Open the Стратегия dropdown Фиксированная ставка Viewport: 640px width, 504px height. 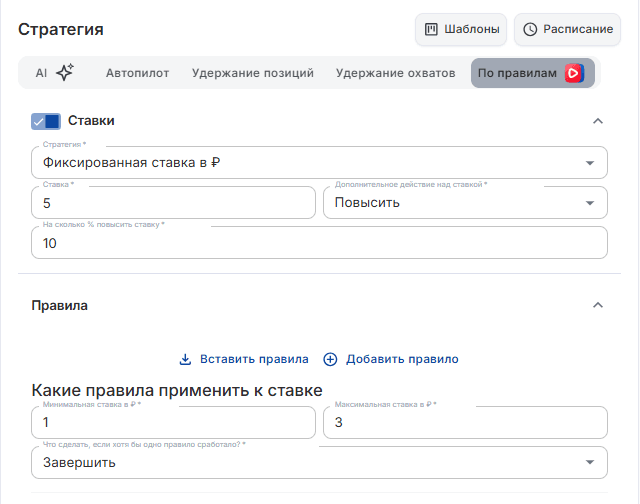point(319,162)
